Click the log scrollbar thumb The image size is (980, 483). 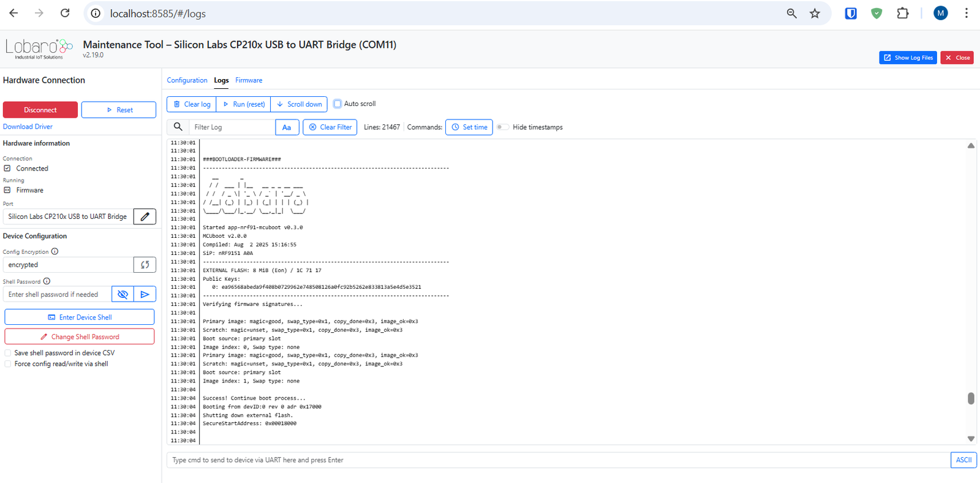tap(971, 398)
